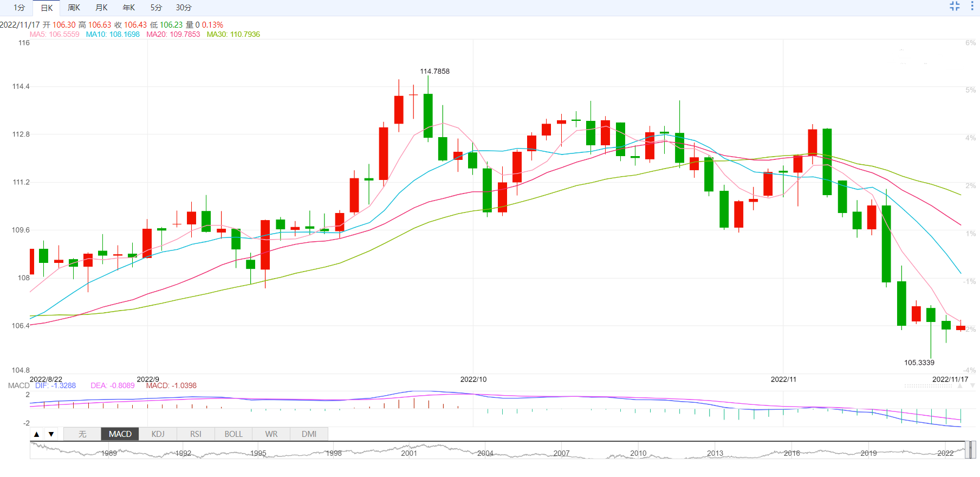Click the gray down triangle near 2022/11/17

point(973,386)
